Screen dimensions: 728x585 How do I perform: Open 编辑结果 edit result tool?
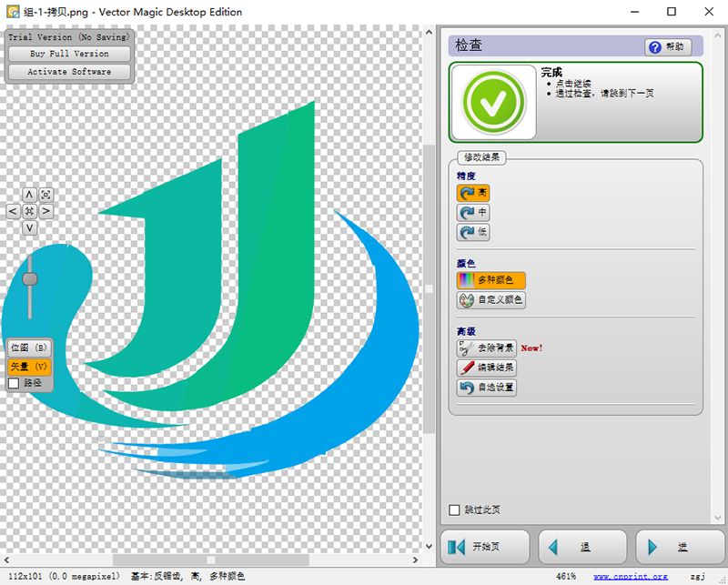[x=486, y=368]
